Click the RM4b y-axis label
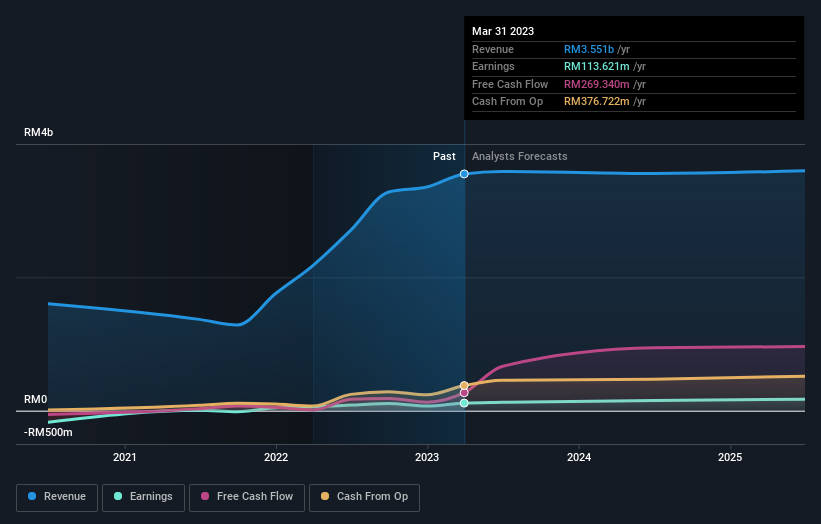The height and width of the screenshot is (524, 821). [x=38, y=132]
